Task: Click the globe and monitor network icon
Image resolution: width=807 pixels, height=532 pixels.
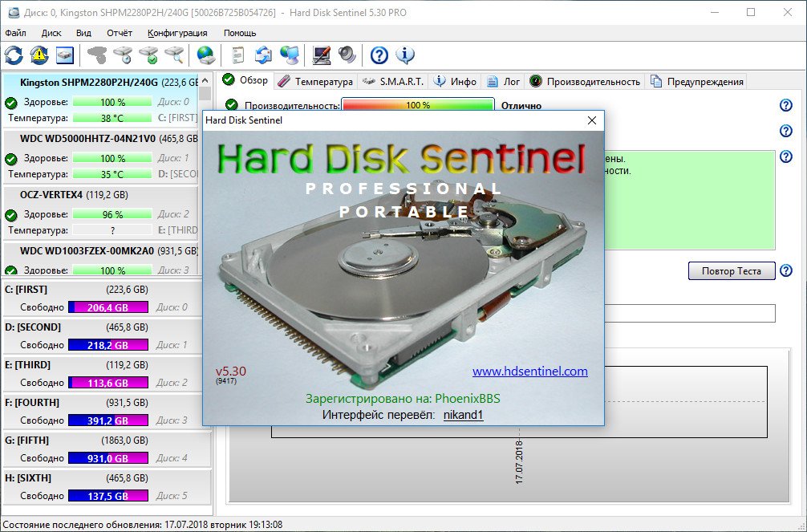Action: pyautogui.click(x=290, y=55)
